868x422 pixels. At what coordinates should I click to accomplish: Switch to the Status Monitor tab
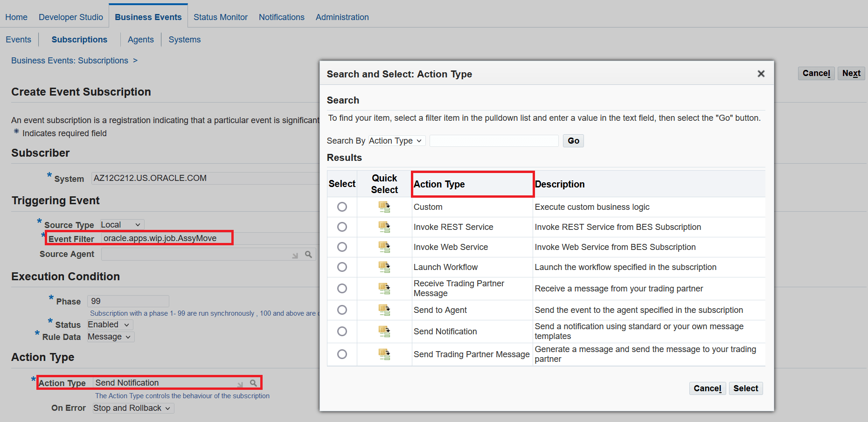pyautogui.click(x=221, y=17)
